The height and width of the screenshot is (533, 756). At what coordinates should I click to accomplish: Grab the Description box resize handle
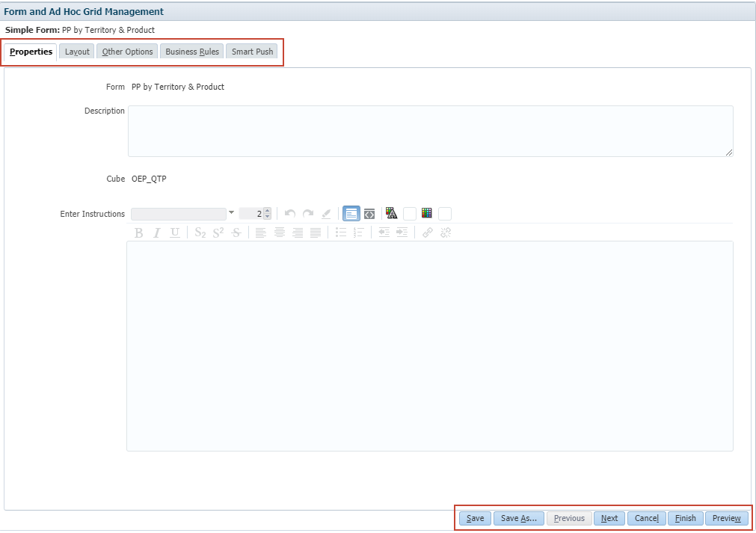(729, 152)
